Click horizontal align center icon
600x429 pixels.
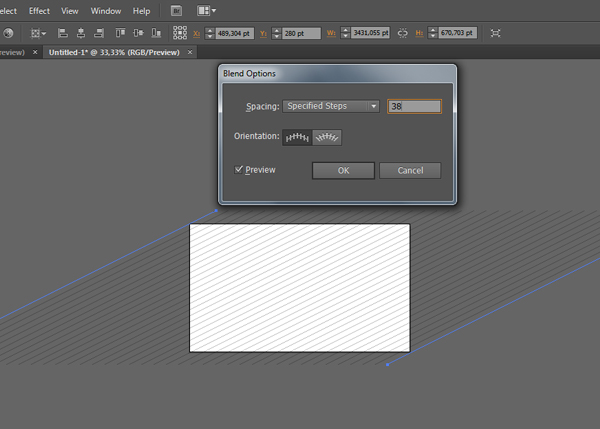point(79,33)
